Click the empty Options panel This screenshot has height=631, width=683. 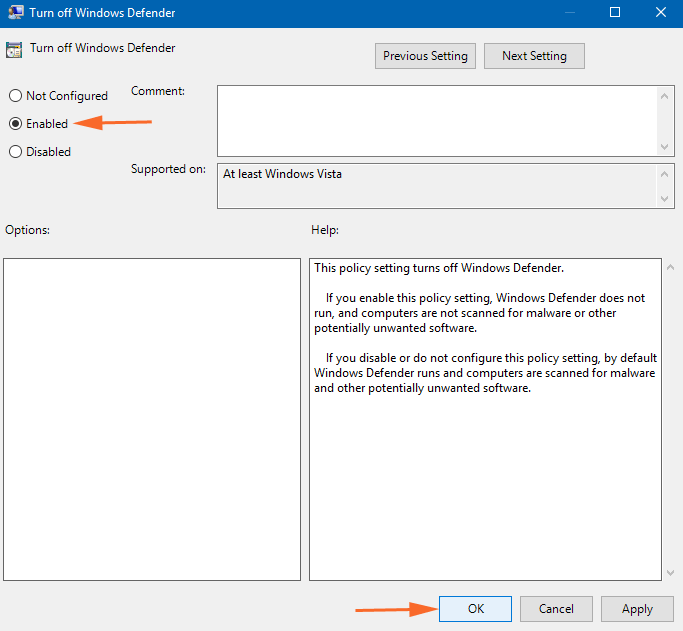(152, 419)
